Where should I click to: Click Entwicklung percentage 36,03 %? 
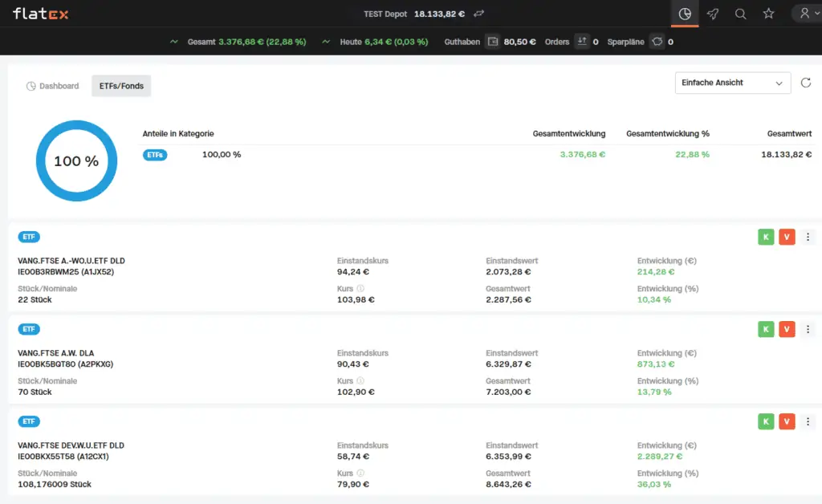point(654,484)
